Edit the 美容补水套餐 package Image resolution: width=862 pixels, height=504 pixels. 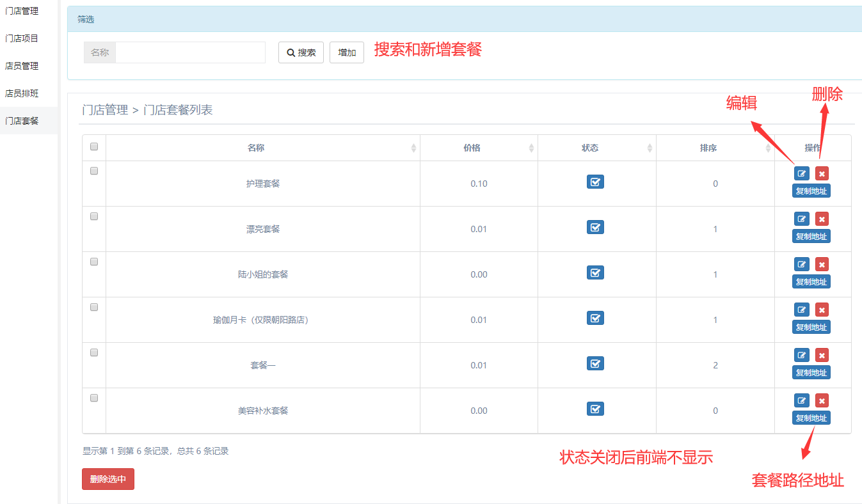801,400
